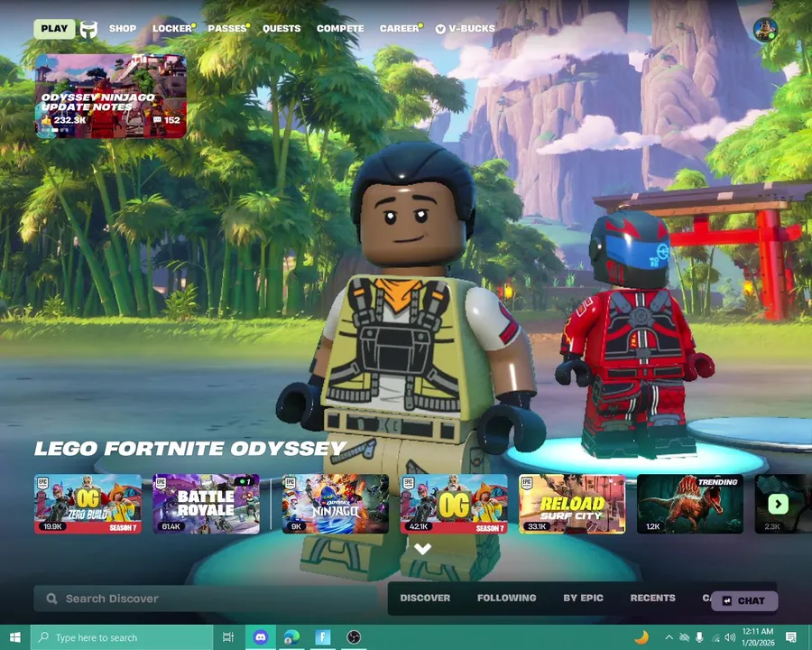The width and height of the screenshot is (812, 650).
Task: Open the CAREER tab
Action: pyautogui.click(x=400, y=29)
